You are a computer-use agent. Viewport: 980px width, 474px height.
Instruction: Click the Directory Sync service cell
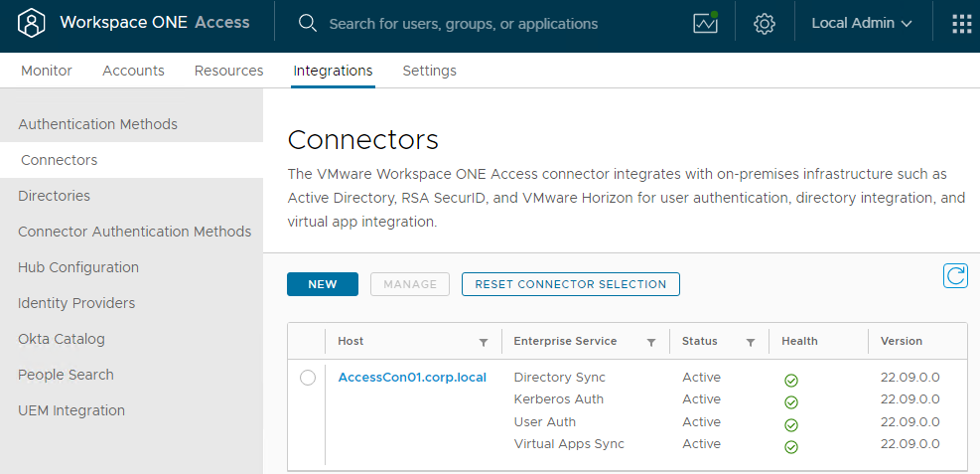pyautogui.click(x=559, y=377)
